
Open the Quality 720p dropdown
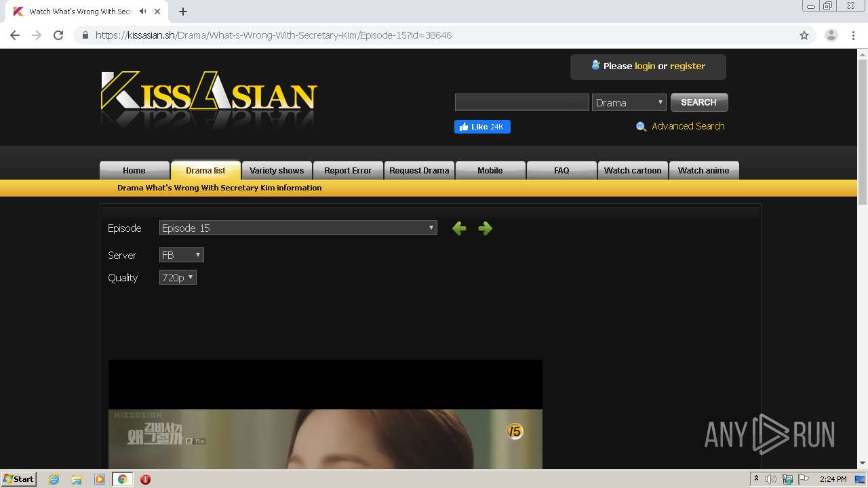(x=178, y=277)
